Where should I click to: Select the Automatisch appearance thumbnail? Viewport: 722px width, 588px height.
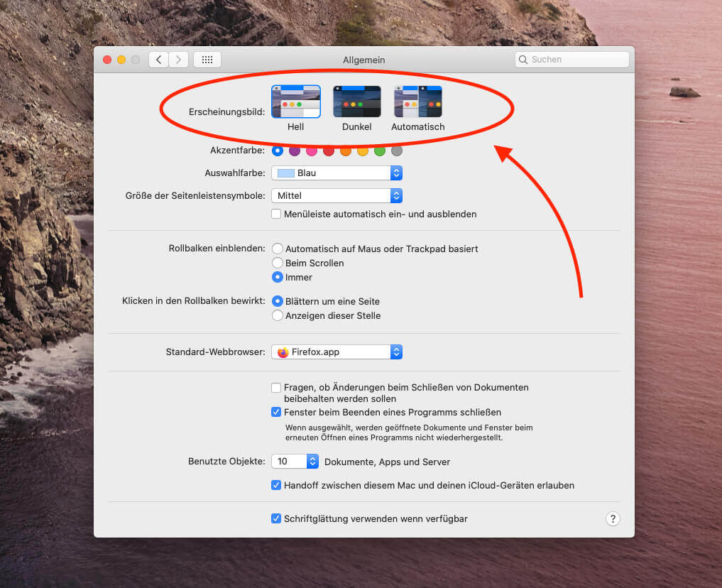pyautogui.click(x=417, y=102)
